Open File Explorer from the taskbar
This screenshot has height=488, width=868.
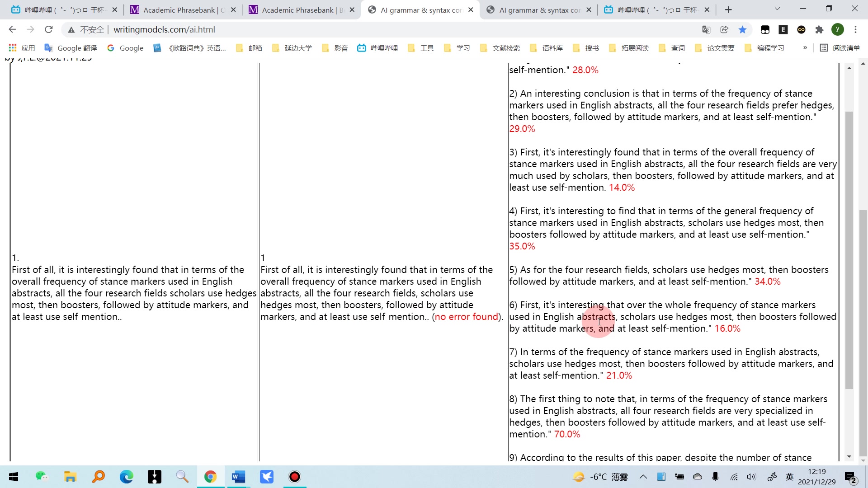[70, 477]
